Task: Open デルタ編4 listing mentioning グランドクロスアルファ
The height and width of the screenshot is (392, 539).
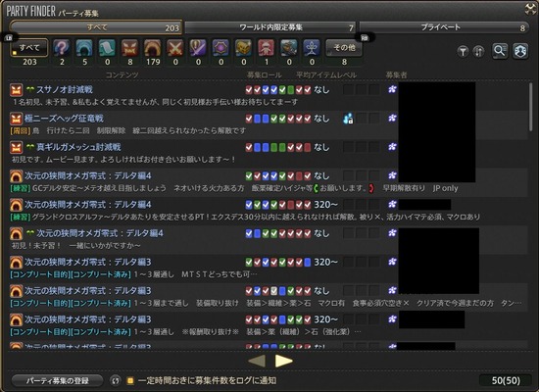Action: click(269, 211)
